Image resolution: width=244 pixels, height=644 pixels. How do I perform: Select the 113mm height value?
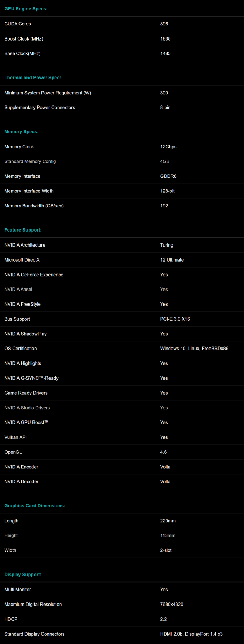tap(168, 535)
